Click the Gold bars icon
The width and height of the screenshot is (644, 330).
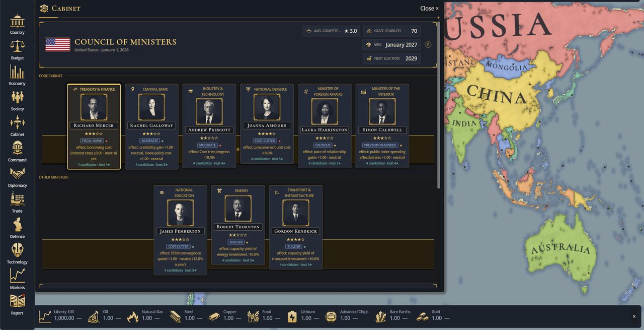[423, 316]
